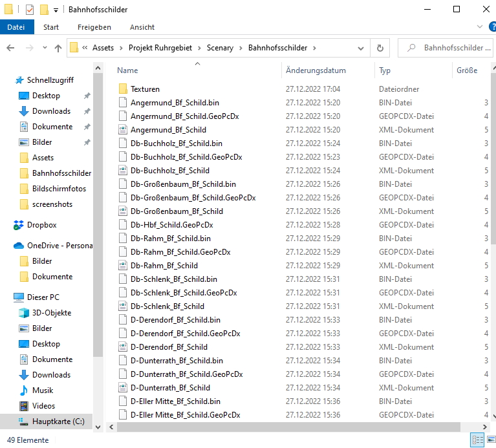The image size is (496, 448).
Task: Select D-Dunterrath_Bf_Schild XML document icon
Action: pos(123,388)
